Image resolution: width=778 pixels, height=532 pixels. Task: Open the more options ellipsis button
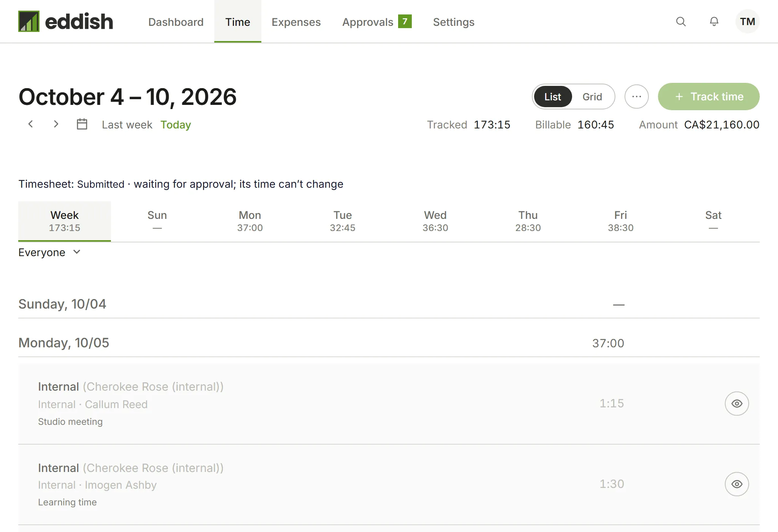[637, 97]
